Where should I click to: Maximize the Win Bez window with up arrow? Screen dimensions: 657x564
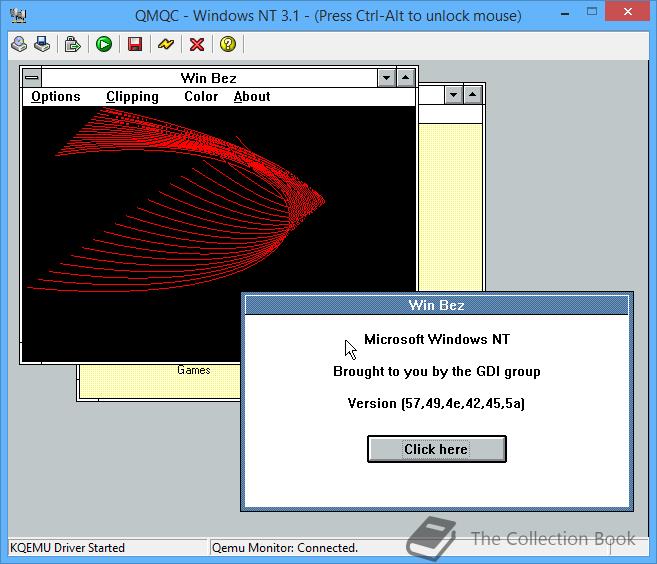(406, 78)
